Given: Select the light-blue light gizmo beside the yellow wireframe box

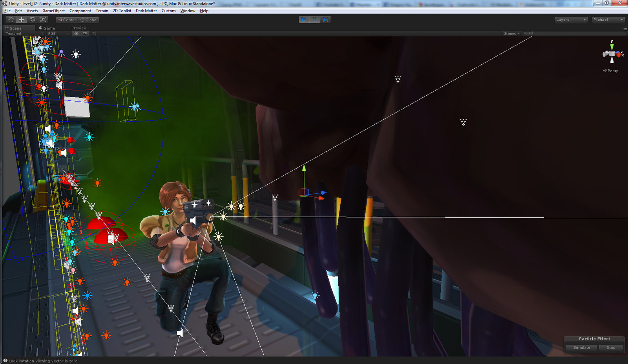Looking at the screenshot, I should click(x=135, y=106).
